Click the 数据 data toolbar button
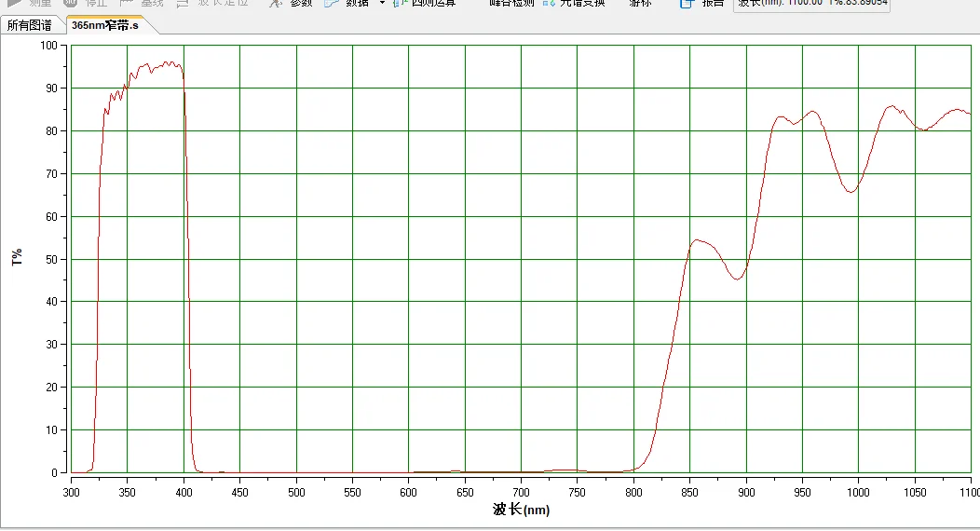The image size is (980, 531). click(347, 3)
